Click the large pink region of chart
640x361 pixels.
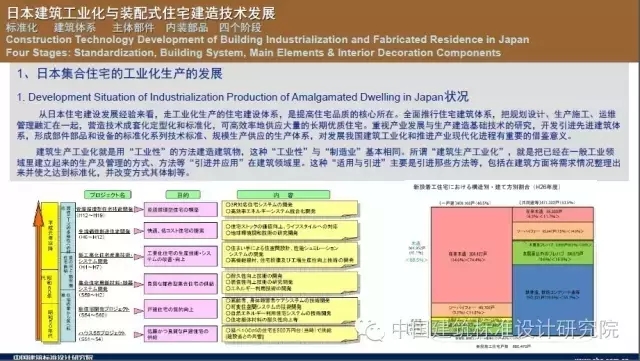[x=471, y=255]
